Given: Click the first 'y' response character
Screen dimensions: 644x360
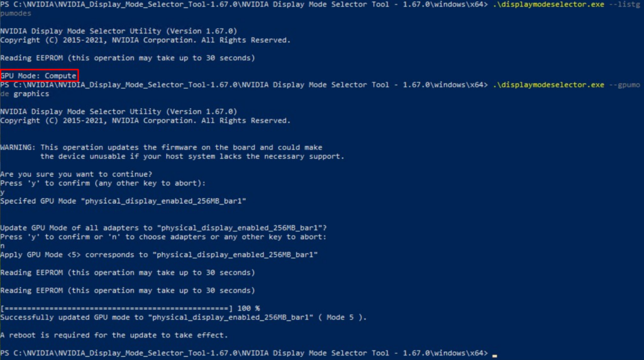Looking at the screenshot, I should point(3,192).
